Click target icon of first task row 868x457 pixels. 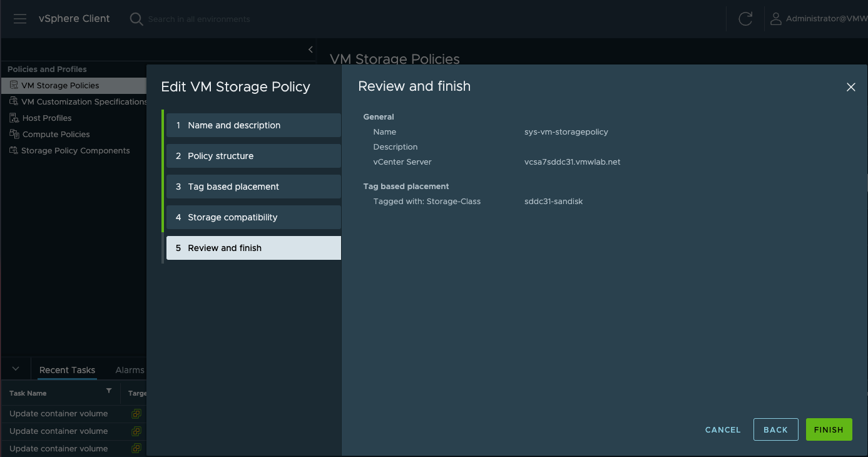136,414
